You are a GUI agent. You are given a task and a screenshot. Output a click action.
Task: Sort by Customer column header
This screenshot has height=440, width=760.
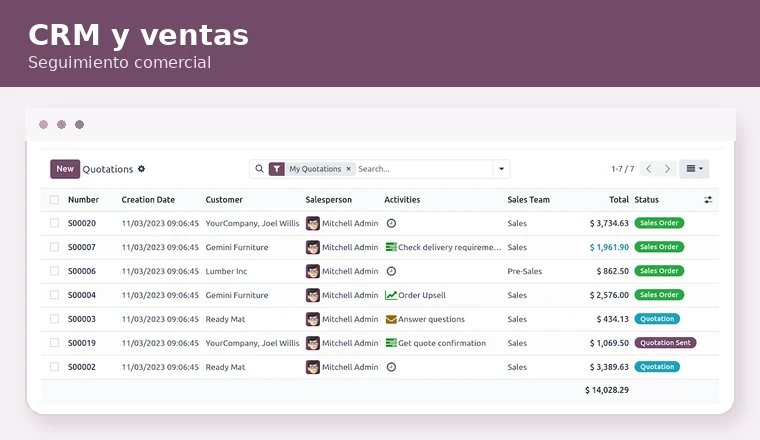[x=224, y=200]
